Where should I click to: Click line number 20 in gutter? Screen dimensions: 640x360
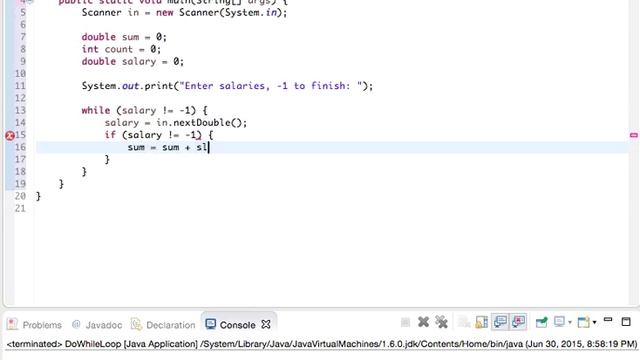[x=20, y=196]
